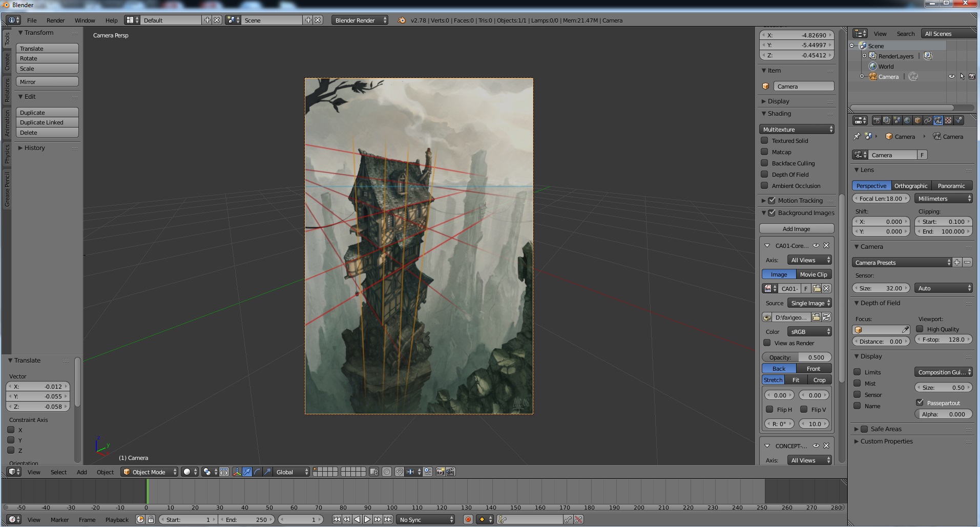The image size is (980, 527).
Task: Enable Flip H checkbox
Action: [769, 409]
